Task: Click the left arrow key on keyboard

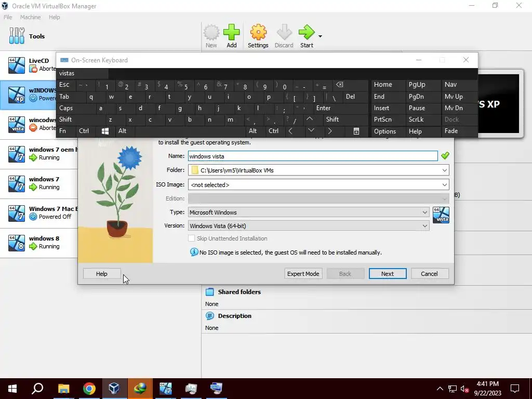Action: point(291,131)
